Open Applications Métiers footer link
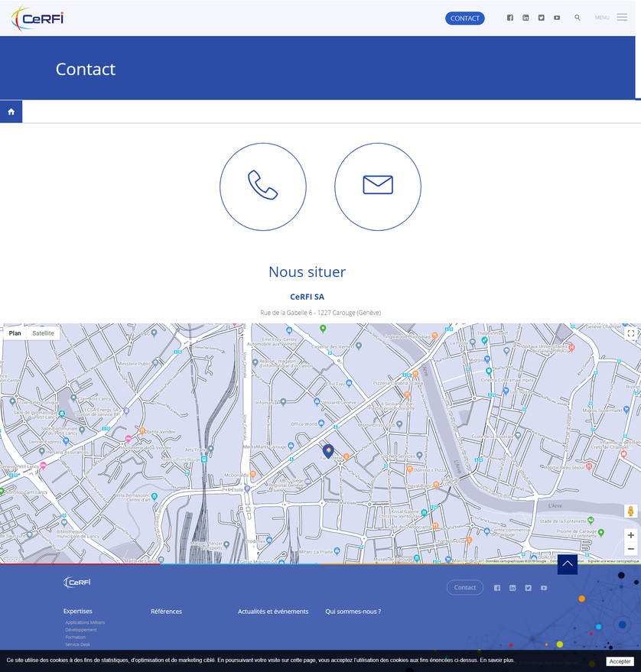This screenshot has width=641, height=672. point(85,622)
